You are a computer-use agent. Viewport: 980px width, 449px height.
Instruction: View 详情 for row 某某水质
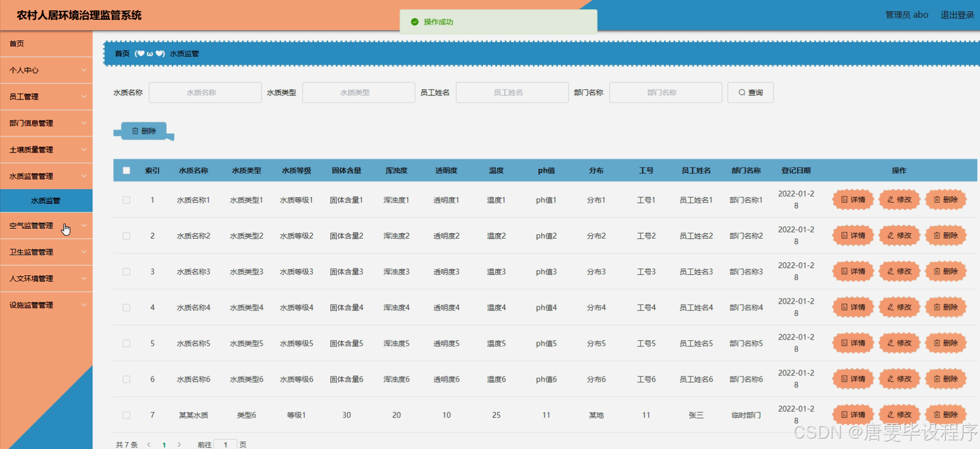[853, 414]
